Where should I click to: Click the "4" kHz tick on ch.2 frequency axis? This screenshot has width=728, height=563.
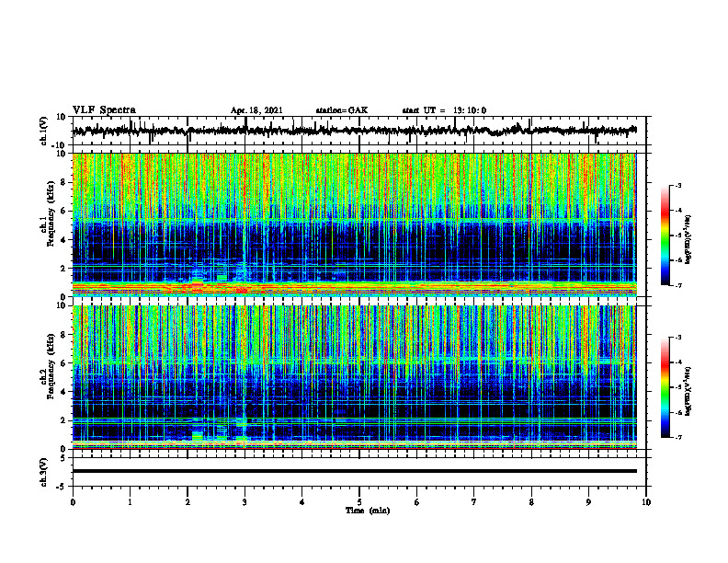[64, 392]
